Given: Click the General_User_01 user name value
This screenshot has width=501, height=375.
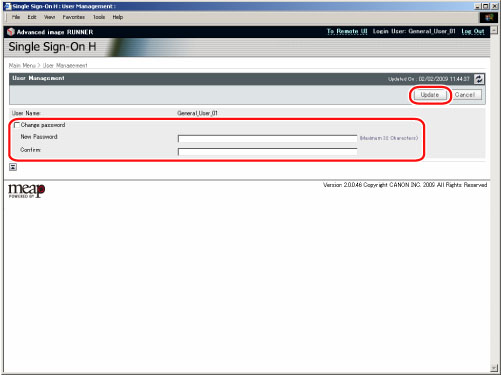Looking at the screenshot, I should pos(197,113).
